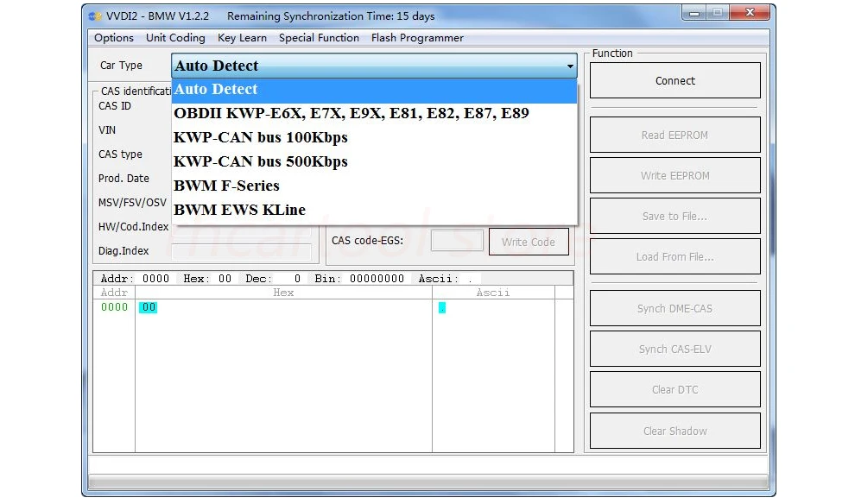Click address 0000 in hex editor row
Viewport: 855px width, 504px height.
click(114, 307)
